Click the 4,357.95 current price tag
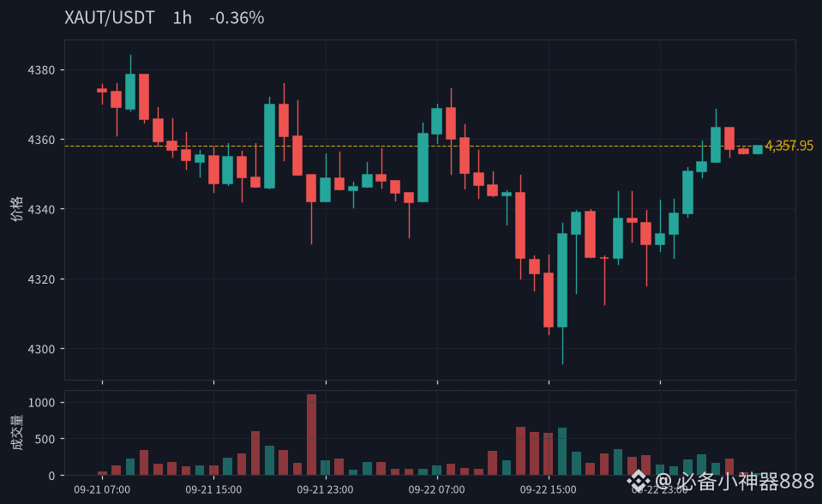This screenshot has width=822, height=504. (789, 145)
